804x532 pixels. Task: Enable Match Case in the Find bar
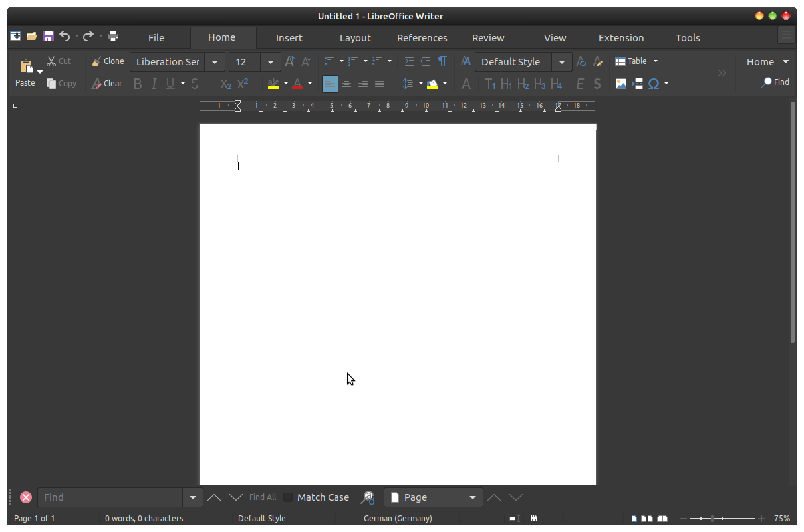point(288,497)
